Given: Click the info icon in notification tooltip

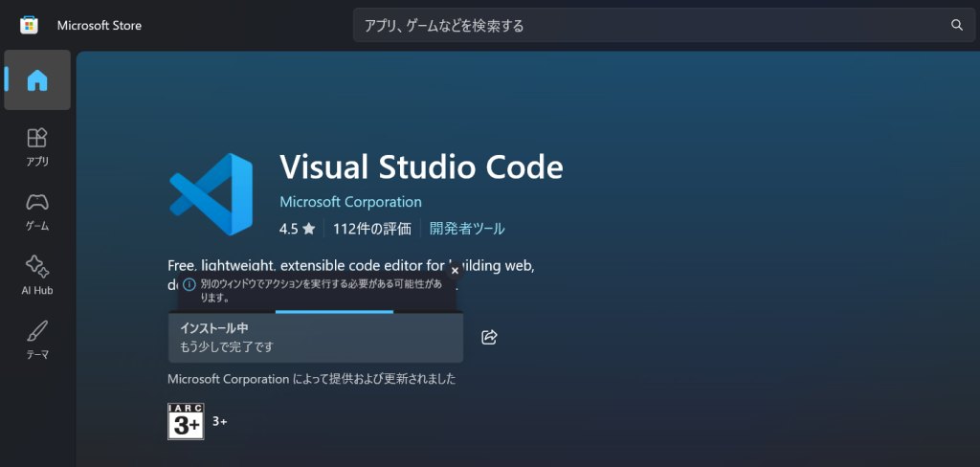Looking at the screenshot, I should pyautogui.click(x=189, y=285).
